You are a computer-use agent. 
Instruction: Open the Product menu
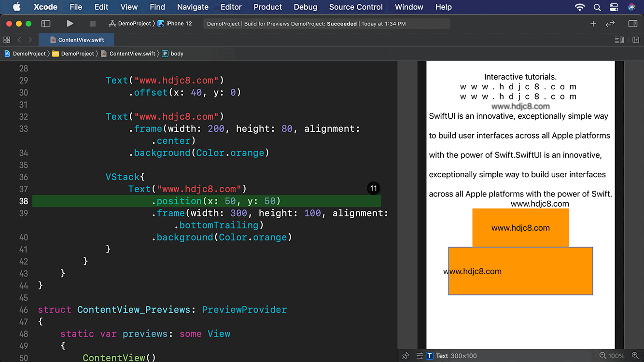tap(267, 7)
